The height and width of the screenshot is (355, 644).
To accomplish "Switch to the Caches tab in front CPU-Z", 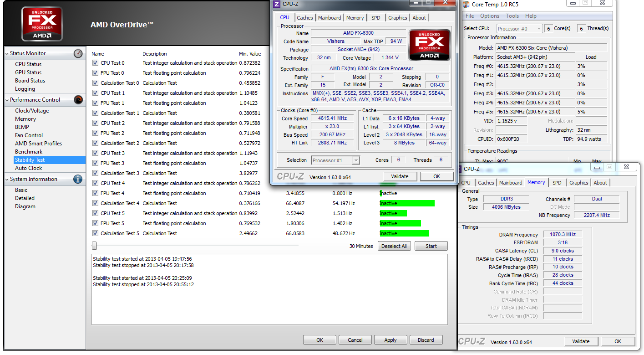I will (x=305, y=18).
